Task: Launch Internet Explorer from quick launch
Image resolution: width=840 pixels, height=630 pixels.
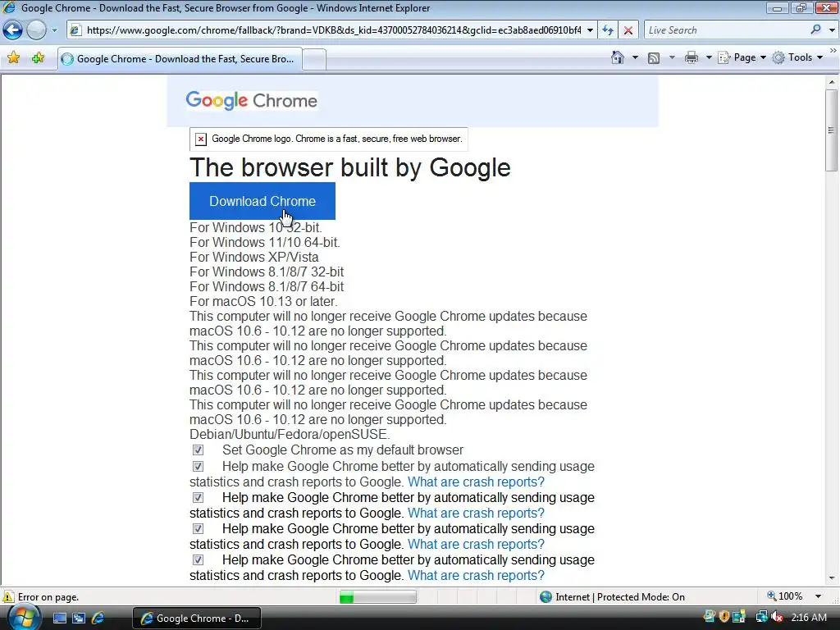Action: click(x=98, y=619)
